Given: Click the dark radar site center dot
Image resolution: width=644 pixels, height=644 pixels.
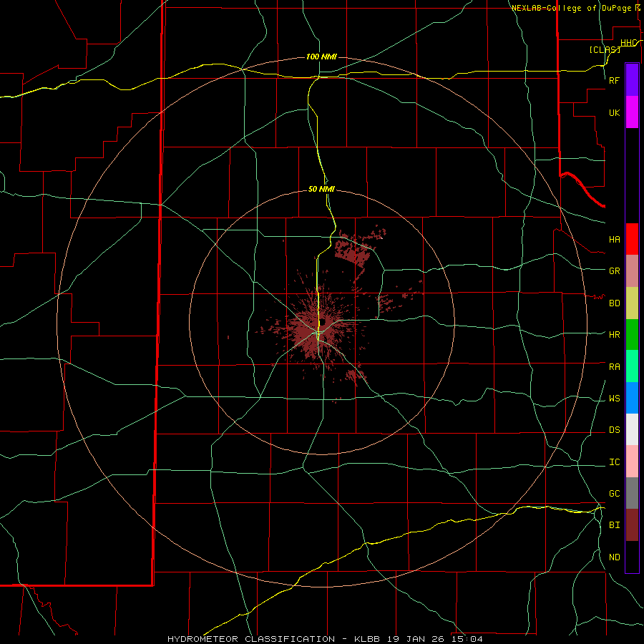Looking at the screenshot, I should click(x=323, y=322).
